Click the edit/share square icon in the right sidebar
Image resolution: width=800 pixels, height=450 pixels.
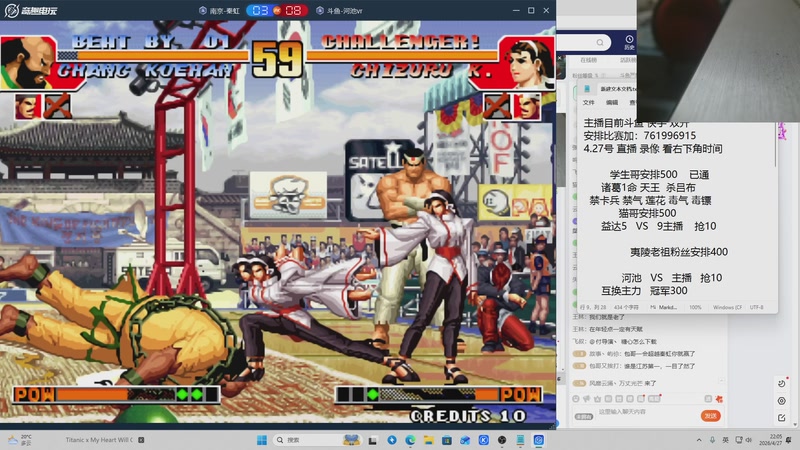[782, 418]
